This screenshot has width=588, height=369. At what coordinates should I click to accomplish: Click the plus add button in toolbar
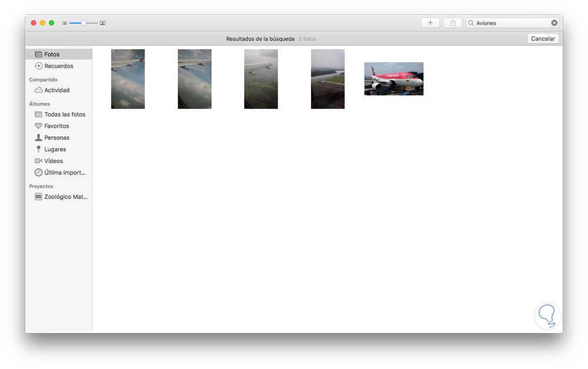tap(430, 23)
